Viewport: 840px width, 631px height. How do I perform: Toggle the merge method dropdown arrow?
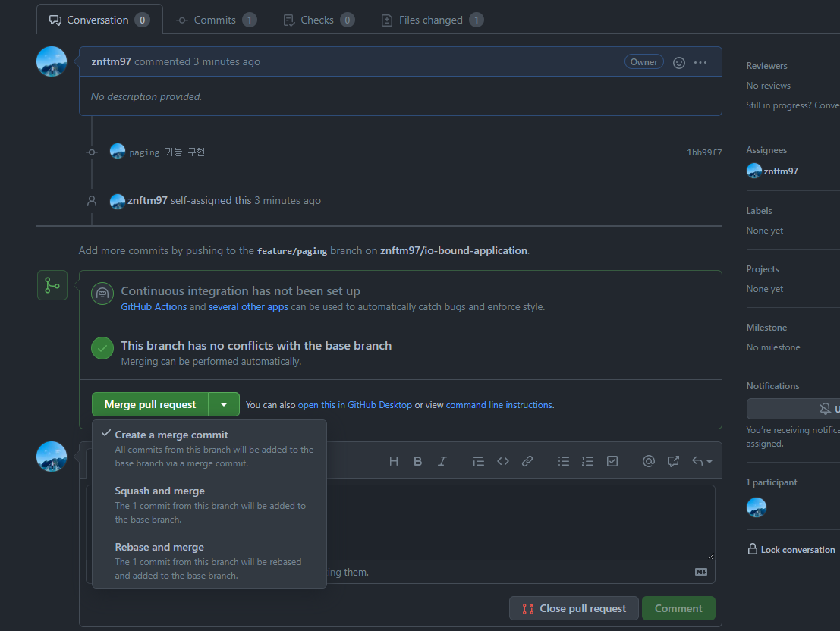224,405
